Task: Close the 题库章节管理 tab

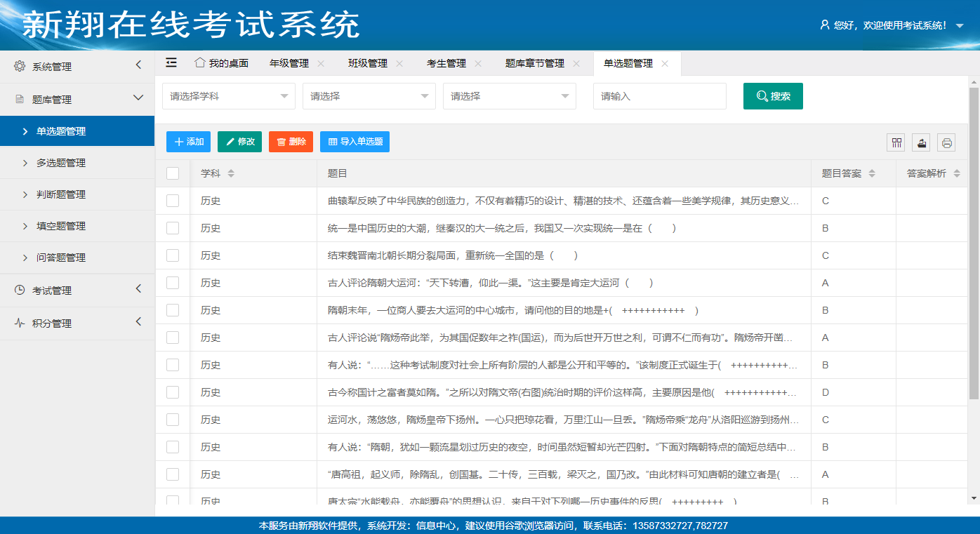Action: [576, 63]
